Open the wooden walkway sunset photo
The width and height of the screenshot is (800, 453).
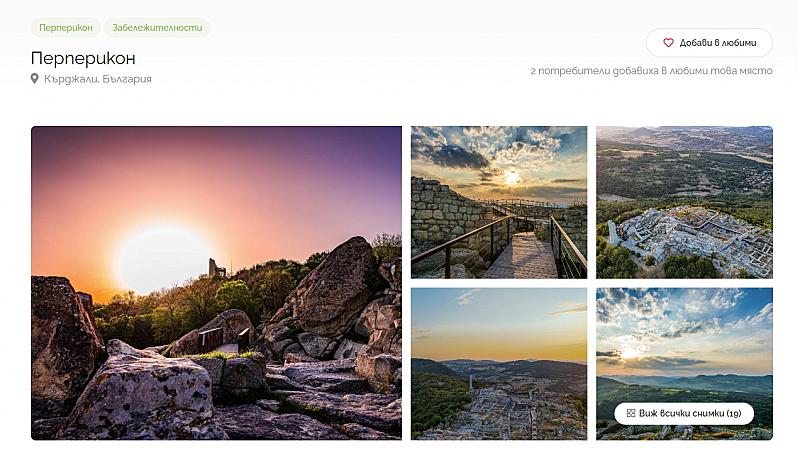(x=499, y=203)
